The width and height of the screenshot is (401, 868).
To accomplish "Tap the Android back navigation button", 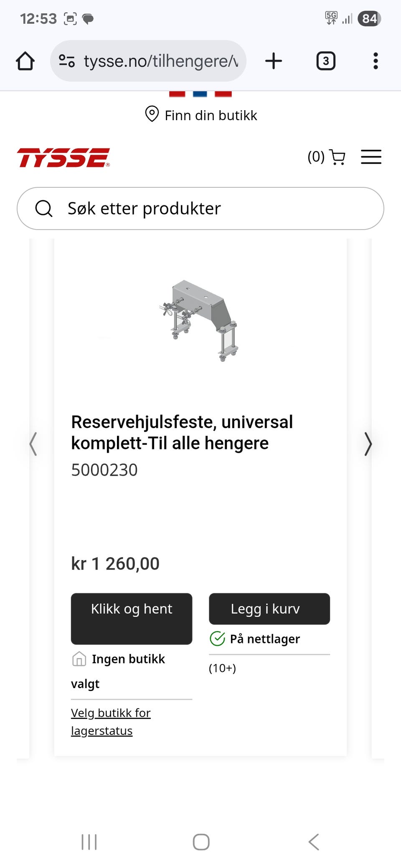I will click(x=314, y=842).
